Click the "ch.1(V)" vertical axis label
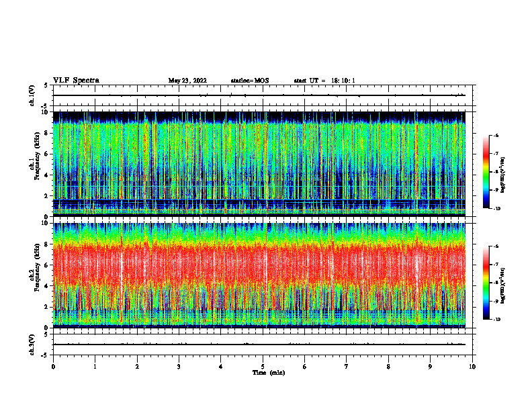Image resolution: width=532 pixels, height=411 pixels. (x=32, y=95)
